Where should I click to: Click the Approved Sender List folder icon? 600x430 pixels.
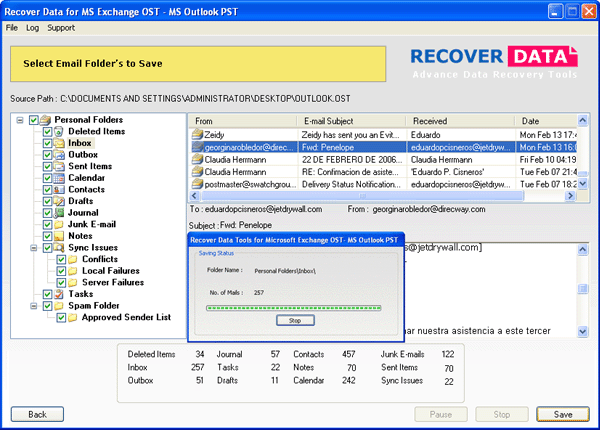(x=73, y=318)
